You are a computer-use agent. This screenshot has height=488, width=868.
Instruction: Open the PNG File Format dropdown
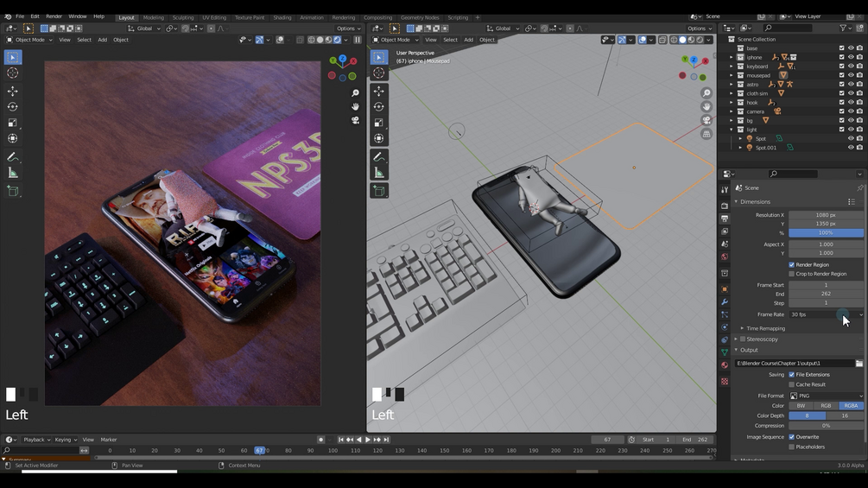(x=826, y=396)
